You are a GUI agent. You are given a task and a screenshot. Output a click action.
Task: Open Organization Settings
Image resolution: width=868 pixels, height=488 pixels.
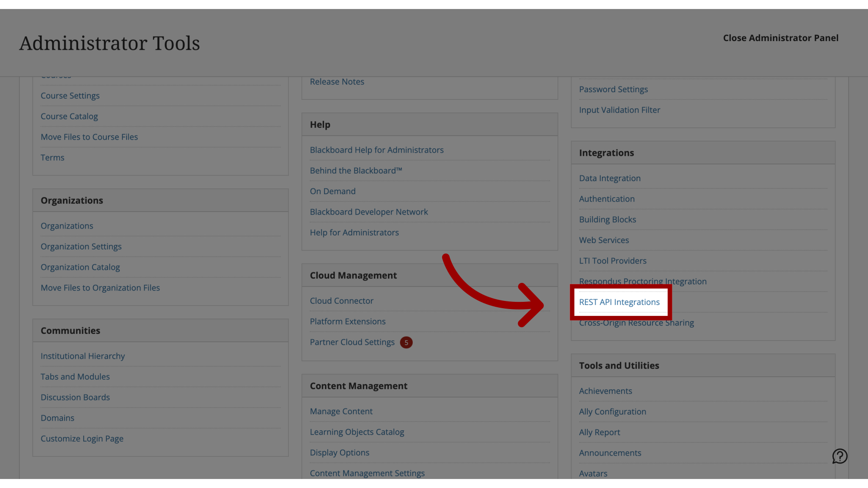(81, 247)
